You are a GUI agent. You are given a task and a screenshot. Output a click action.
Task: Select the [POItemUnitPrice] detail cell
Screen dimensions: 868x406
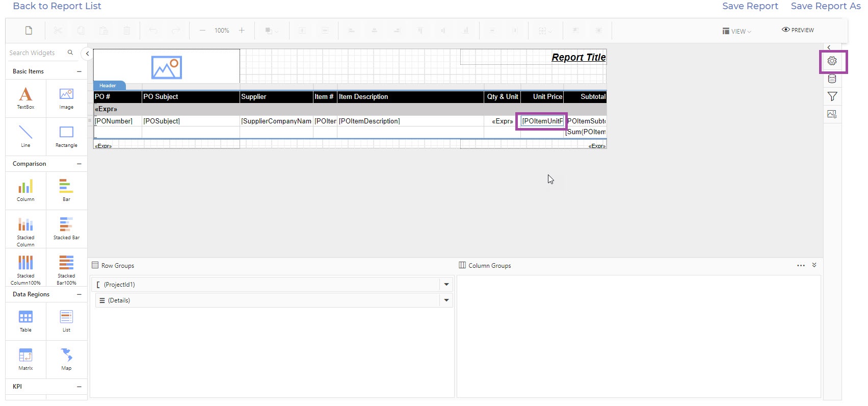(542, 121)
